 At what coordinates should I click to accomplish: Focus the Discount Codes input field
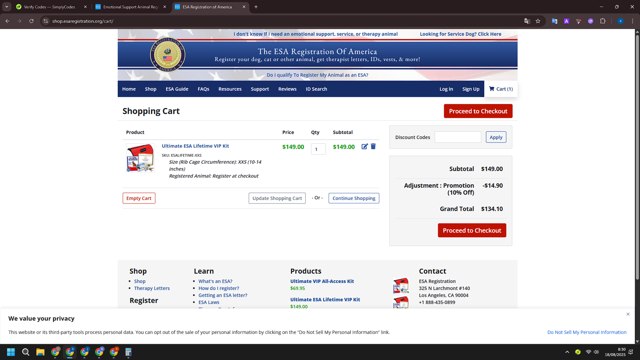pos(458,137)
